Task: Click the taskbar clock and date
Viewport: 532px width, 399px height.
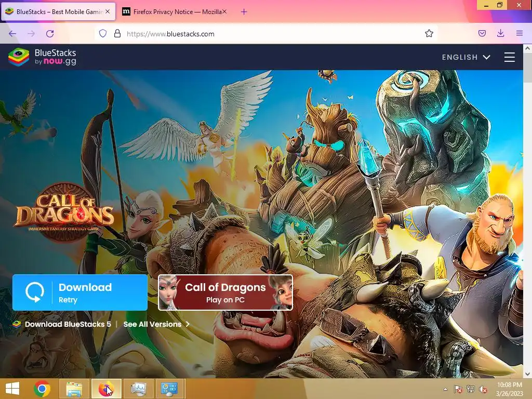Action: [x=509, y=389]
